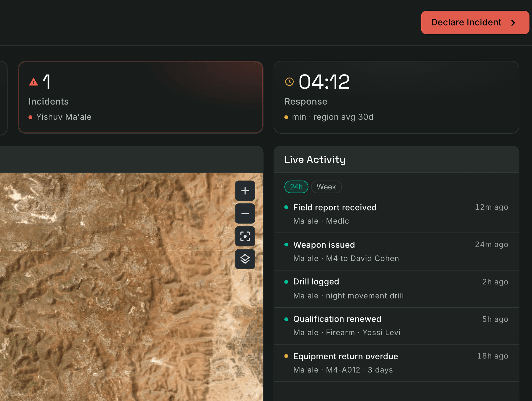
Task: Click the chevron arrow in Declare Incident
Action: [513, 23]
